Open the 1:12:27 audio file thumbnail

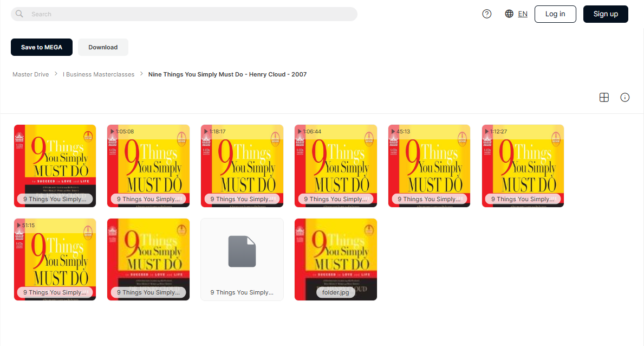click(523, 166)
